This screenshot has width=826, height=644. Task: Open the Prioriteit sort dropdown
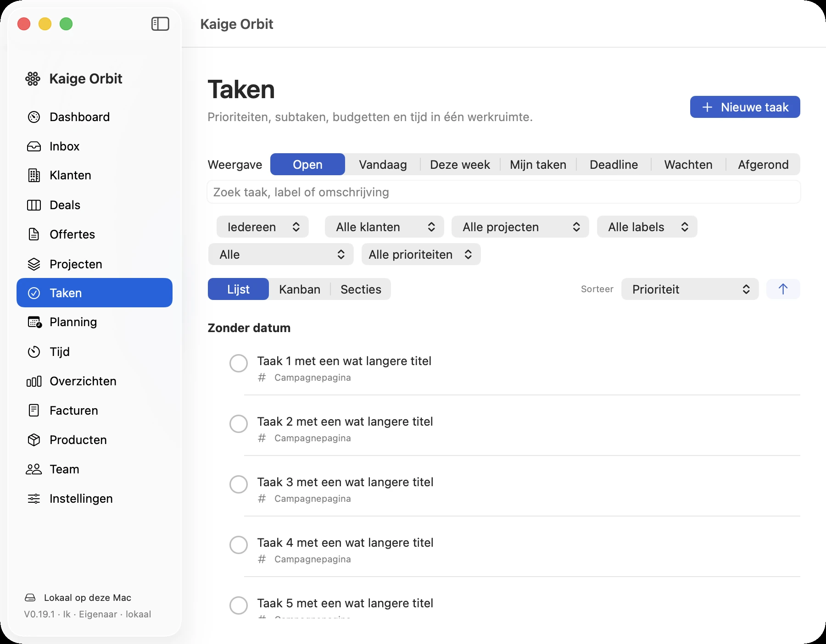[690, 289]
